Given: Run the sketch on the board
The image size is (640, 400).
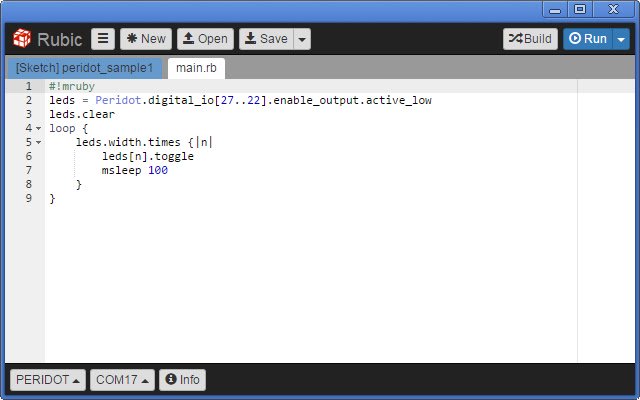Looking at the screenshot, I should coord(588,39).
